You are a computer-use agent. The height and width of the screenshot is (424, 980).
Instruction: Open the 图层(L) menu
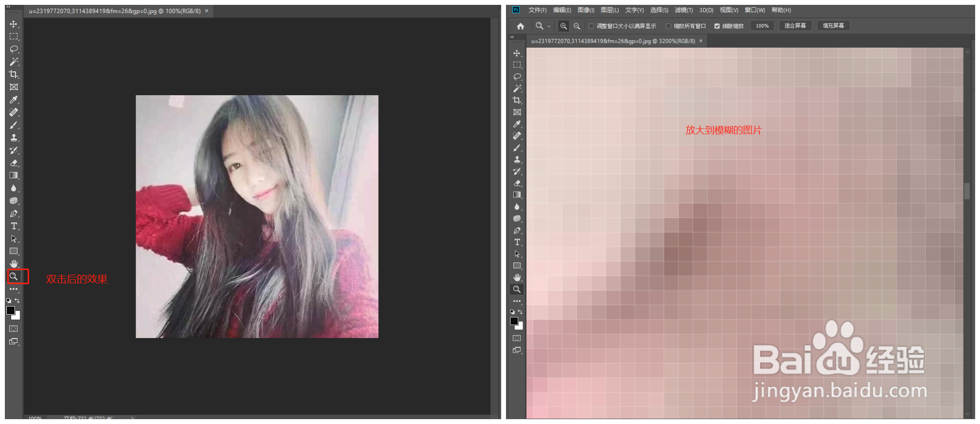(609, 10)
